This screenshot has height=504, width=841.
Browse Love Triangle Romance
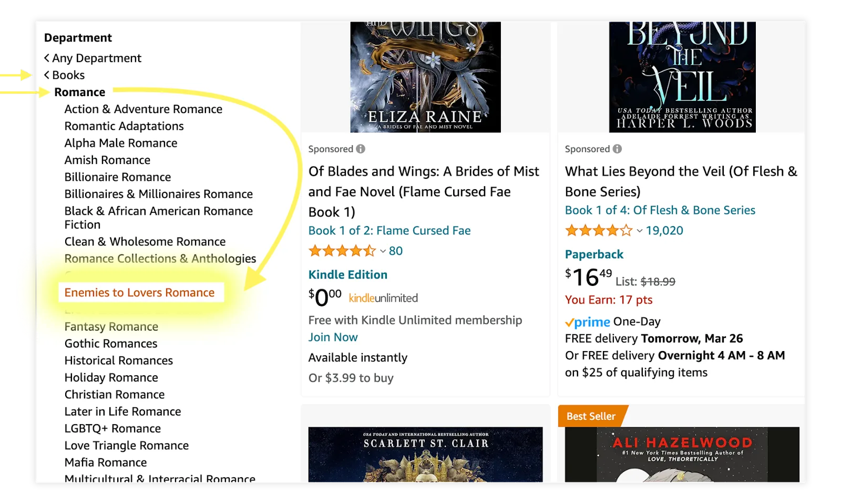(x=127, y=446)
